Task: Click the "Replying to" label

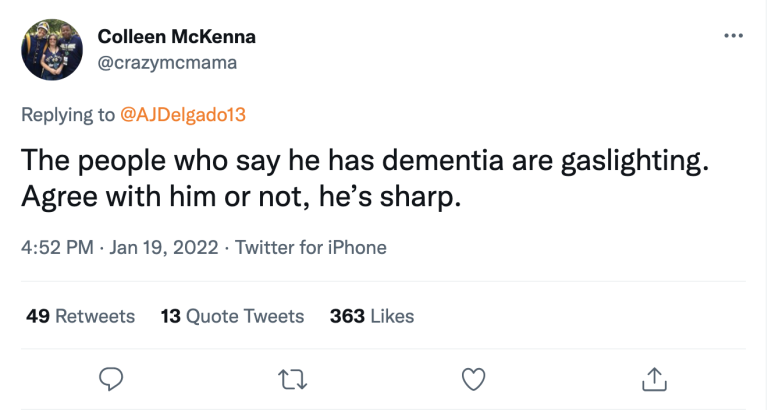Action: (x=68, y=114)
